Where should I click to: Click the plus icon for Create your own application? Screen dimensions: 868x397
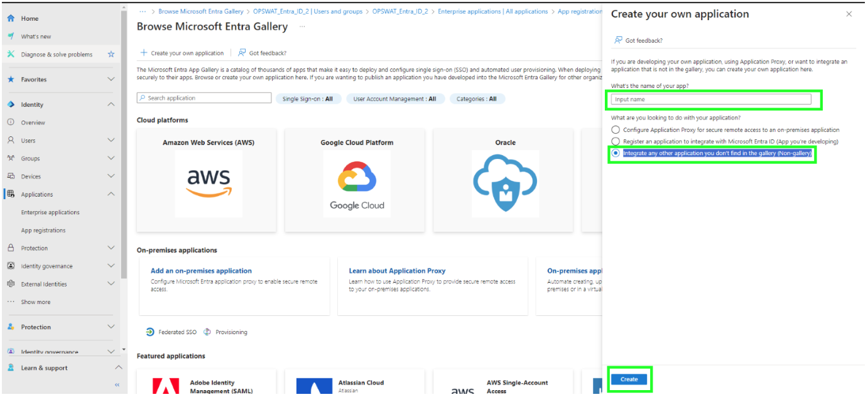pyautogui.click(x=144, y=53)
